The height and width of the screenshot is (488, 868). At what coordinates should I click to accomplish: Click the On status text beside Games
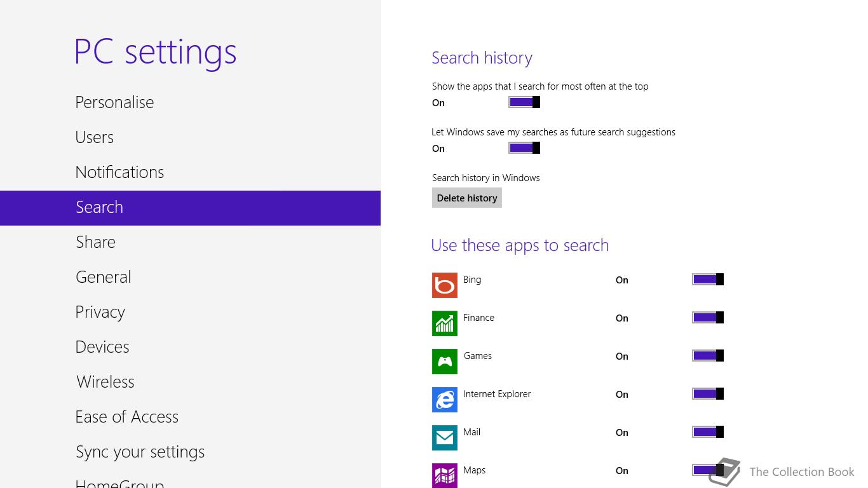click(622, 356)
